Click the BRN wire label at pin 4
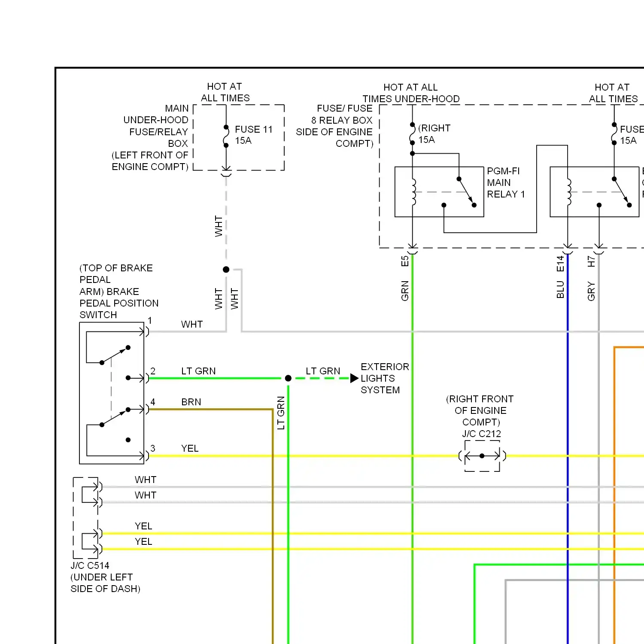Image resolution: width=644 pixels, height=644 pixels. (x=191, y=402)
